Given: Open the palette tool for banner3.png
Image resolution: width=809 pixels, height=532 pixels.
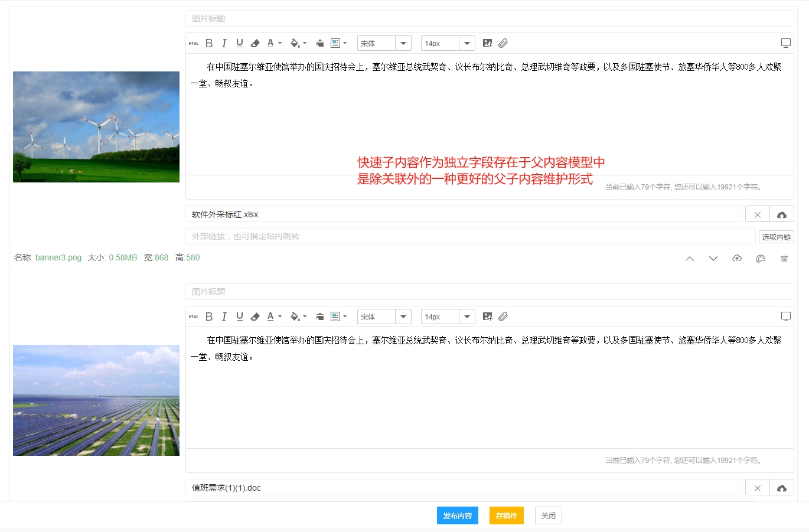Looking at the screenshot, I should point(761,259).
